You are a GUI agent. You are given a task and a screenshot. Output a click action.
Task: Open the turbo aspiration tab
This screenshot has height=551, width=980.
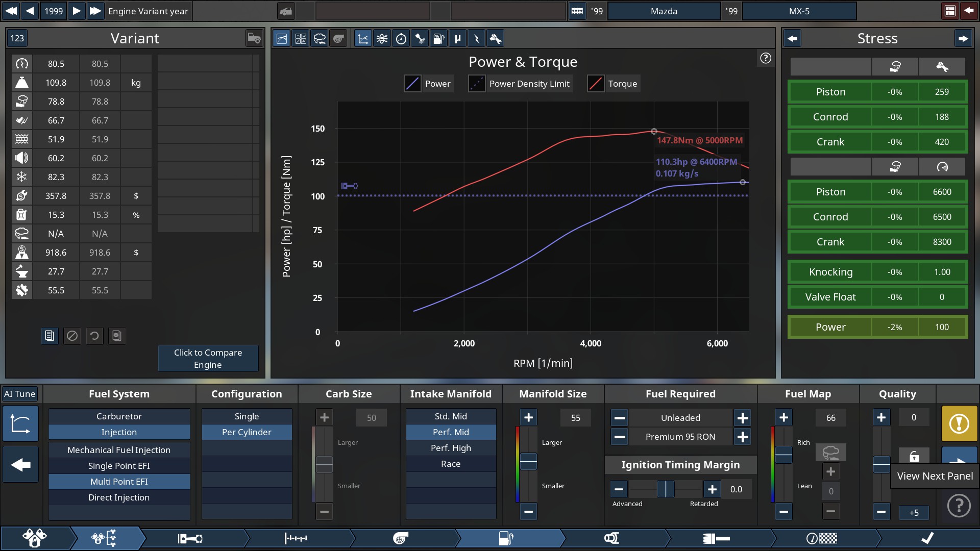(401, 538)
